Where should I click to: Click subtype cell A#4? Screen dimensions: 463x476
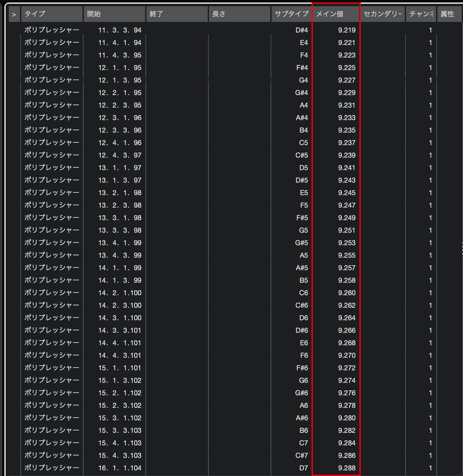tap(302, 118)
